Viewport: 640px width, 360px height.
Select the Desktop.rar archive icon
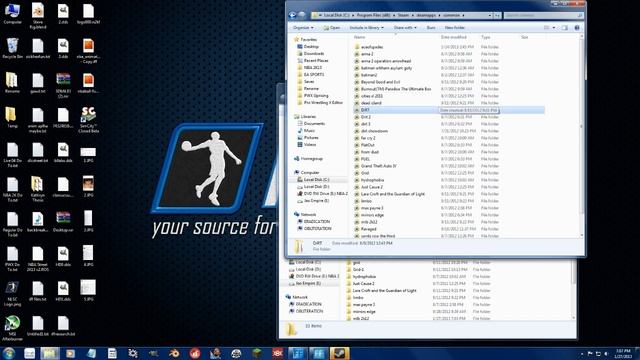(63, 222)
